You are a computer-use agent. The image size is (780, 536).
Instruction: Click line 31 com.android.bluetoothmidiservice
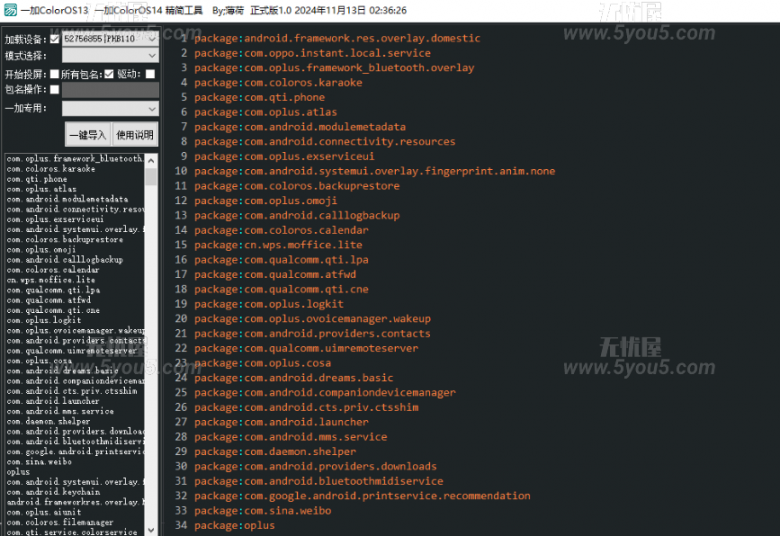click(x=319, y=481)
